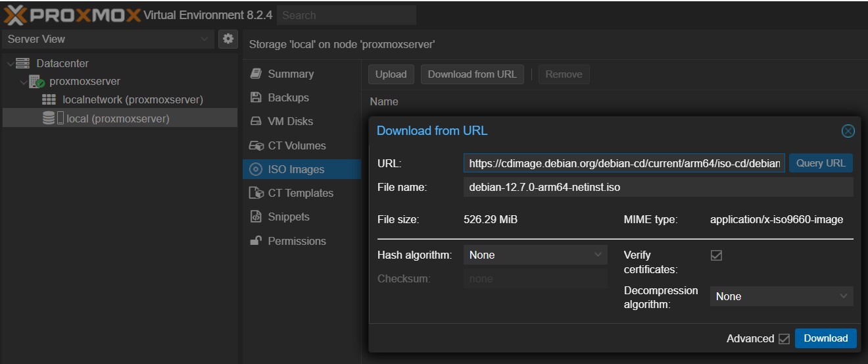Click the 526.29 MiB file size value
868x364 pixels.
pos(491,220)
